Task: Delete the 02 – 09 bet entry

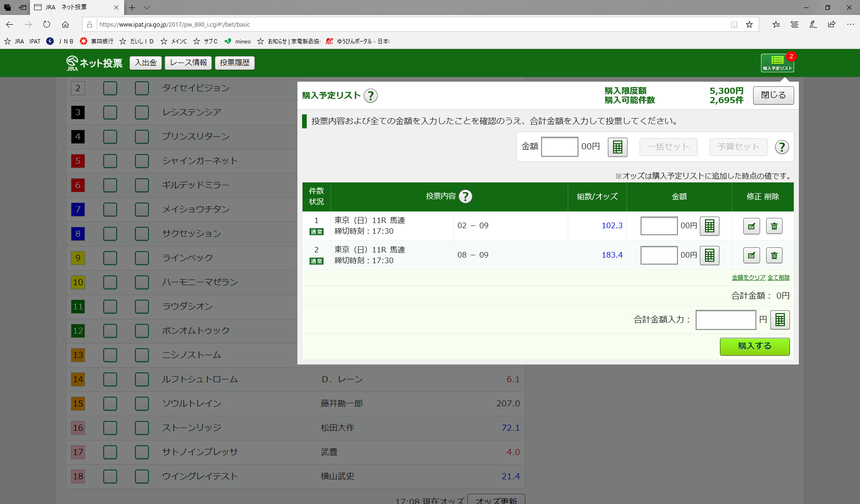Action: (x=774, y=226)
